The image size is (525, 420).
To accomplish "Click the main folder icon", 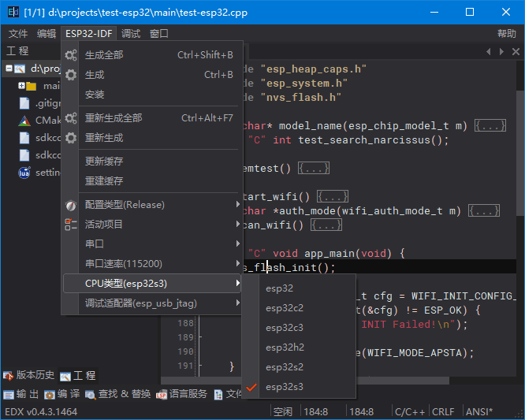I will coord(32,86).
